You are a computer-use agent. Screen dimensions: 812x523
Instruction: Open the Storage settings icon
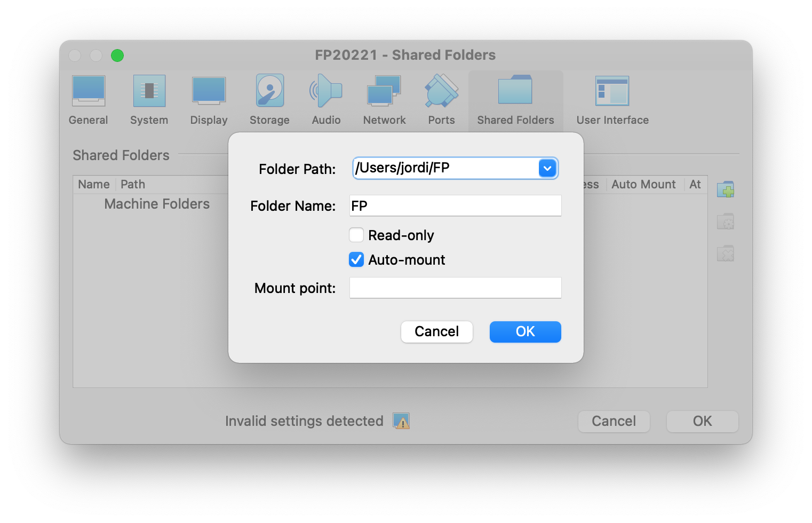coord(269,92)
